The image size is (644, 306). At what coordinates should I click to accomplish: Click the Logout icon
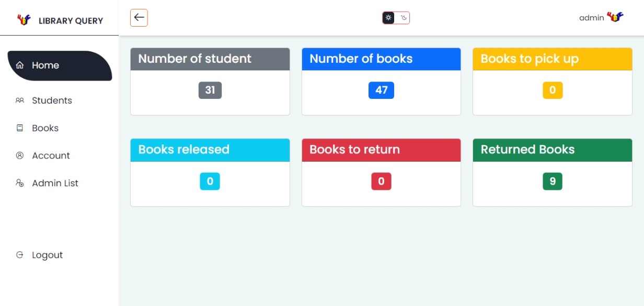pos(20,255)
